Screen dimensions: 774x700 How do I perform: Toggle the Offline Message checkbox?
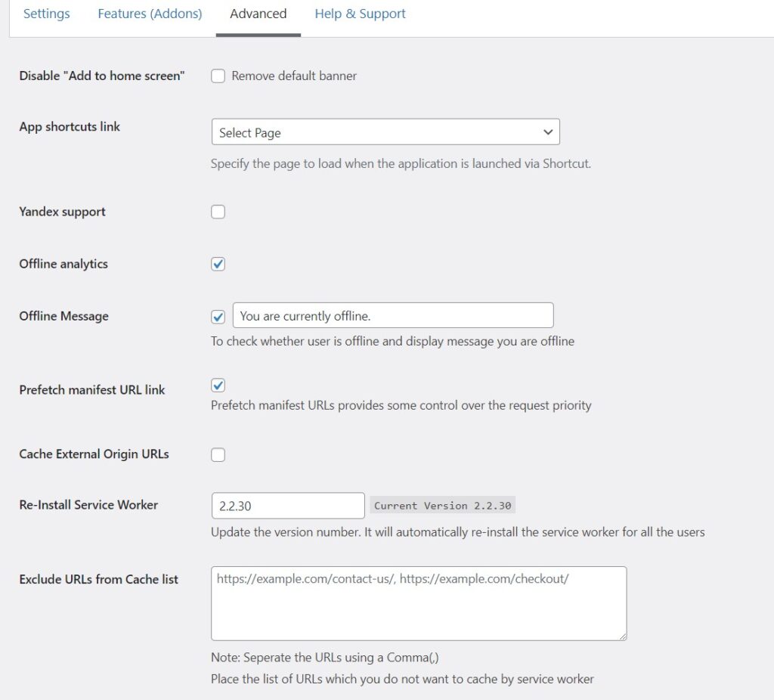click(218, 316)
